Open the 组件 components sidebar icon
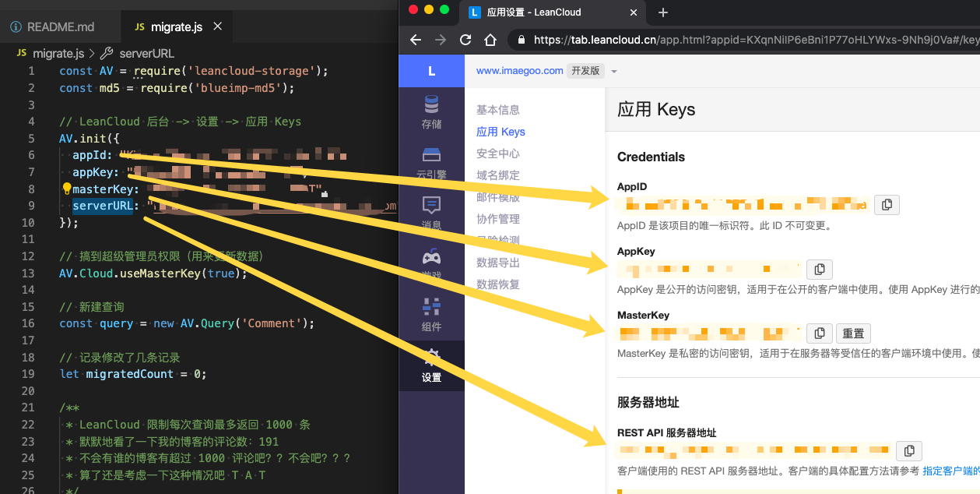The width and height of the screenshot is (980, 494). coord(431,314)
